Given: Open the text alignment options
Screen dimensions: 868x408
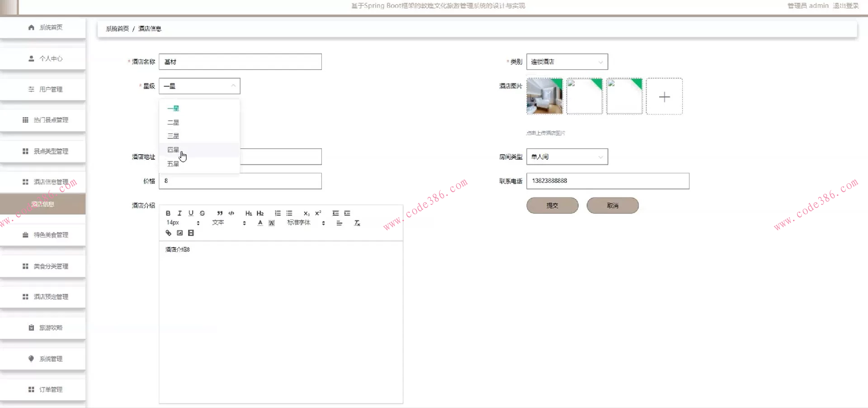Looking at the screenshot, I should [339, 223].
